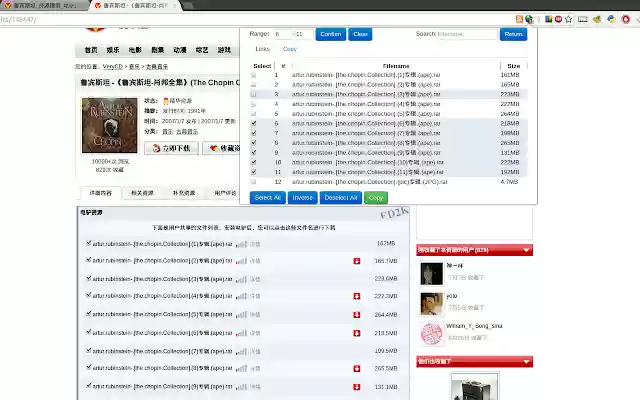Check the box for file row 12 in popup
The width and height of the screenshot is (640, 400).
[253, 182]
